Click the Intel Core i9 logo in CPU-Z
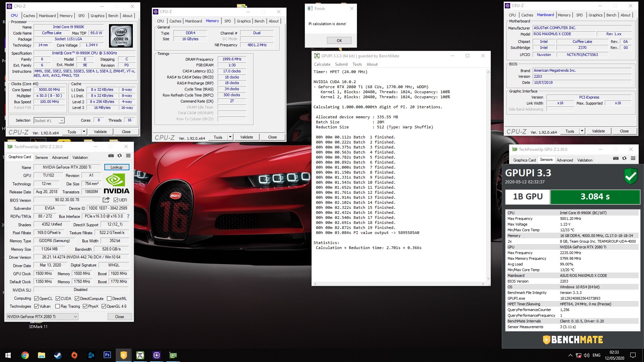 tap(121, 36)
